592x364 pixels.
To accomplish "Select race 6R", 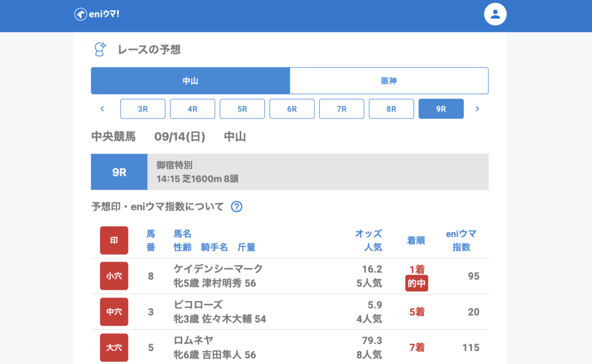I will pos(292,109).
